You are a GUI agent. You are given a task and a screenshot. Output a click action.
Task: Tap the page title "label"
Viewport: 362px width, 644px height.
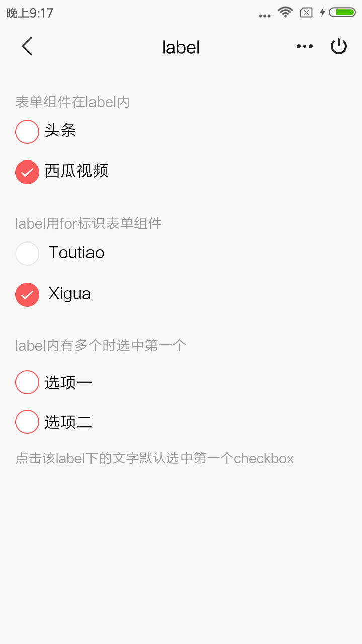(x=181, y=48)
